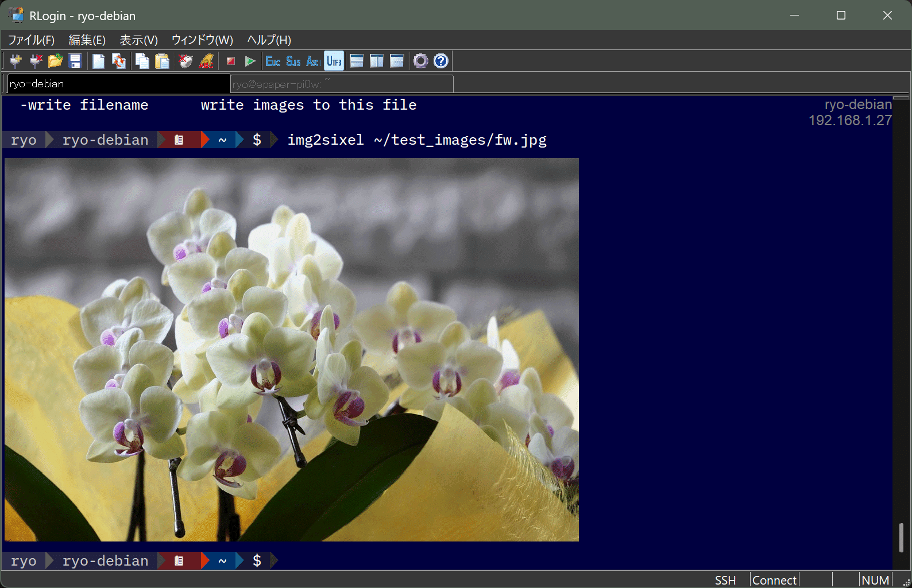Open the ヘルプ(H) menu
The image size is (912, 588).
click(x=269, y=40)
